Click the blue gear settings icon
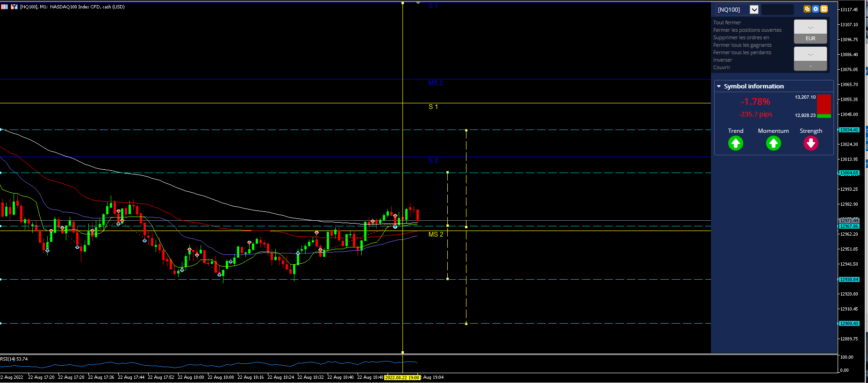Viewport: 868px width, 383px height. [816, 9]
